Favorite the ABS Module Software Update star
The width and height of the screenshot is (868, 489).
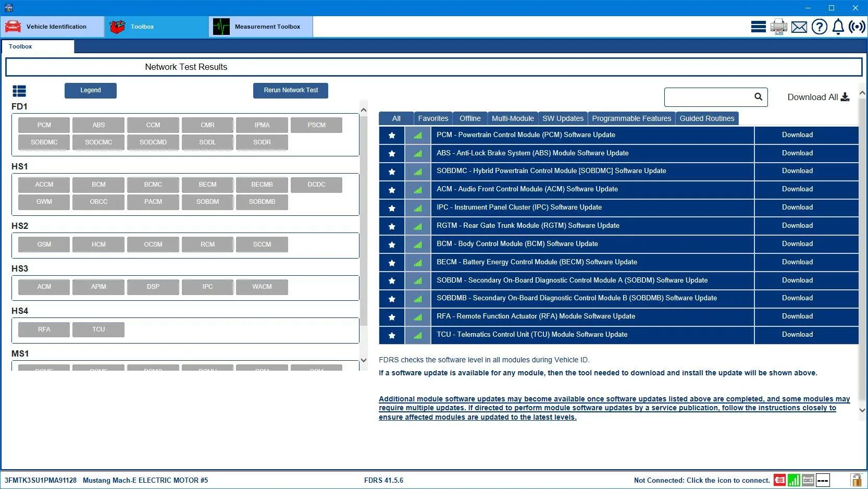coord(392,154)
